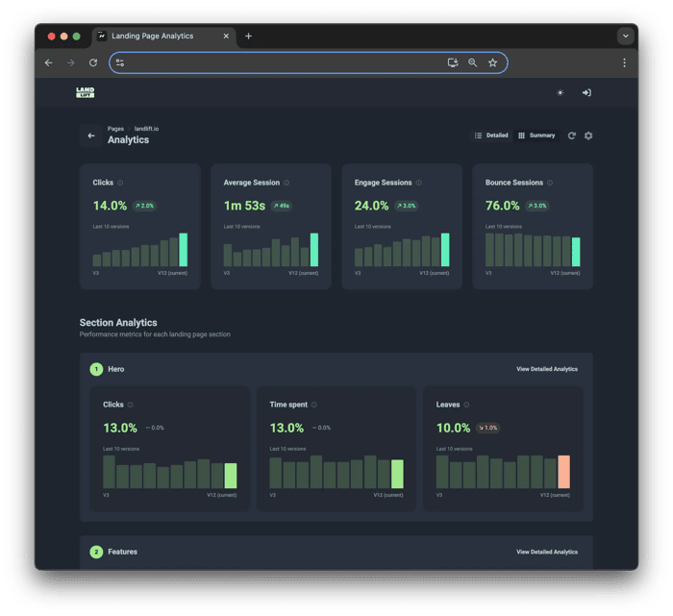This screenshot has height=616, width=673.
Task: Refresh analytics with circular arrow icon
Action: tap(572, 136)
